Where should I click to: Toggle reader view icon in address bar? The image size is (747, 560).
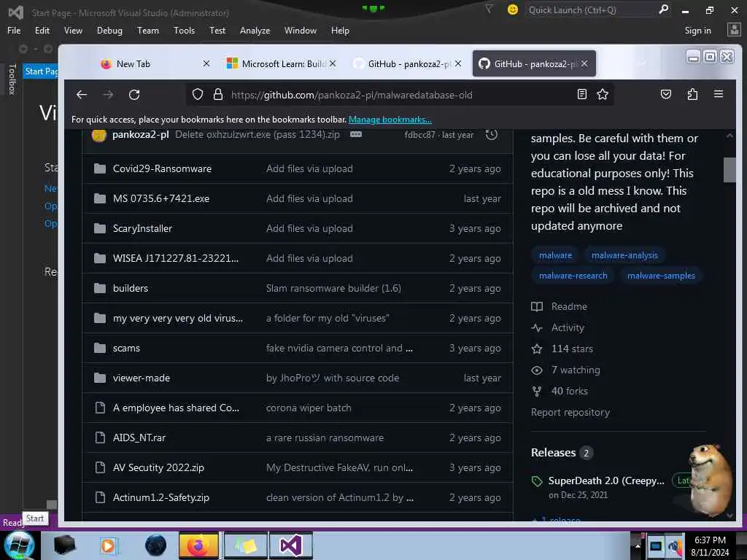(x=581, y=94)
